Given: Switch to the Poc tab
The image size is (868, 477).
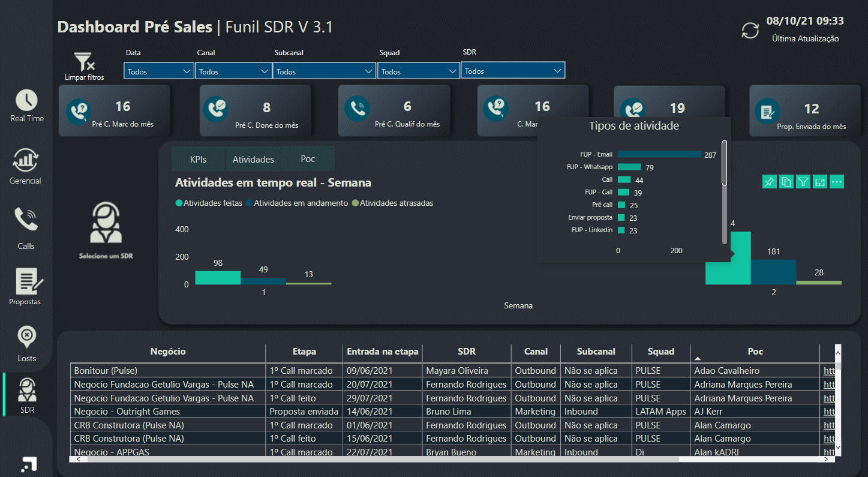Looking at the screenshot, I should 308,159.
